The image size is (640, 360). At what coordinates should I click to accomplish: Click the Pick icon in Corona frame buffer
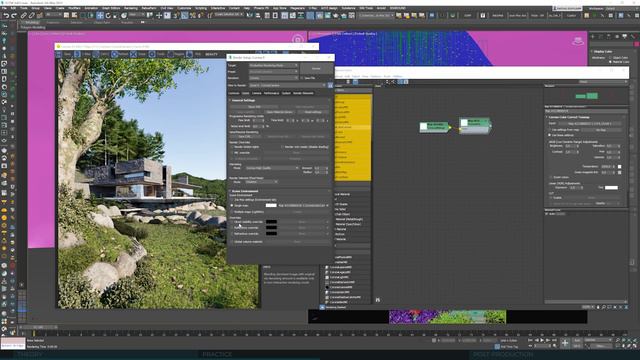pyautogui.click(x=189, y=54)
